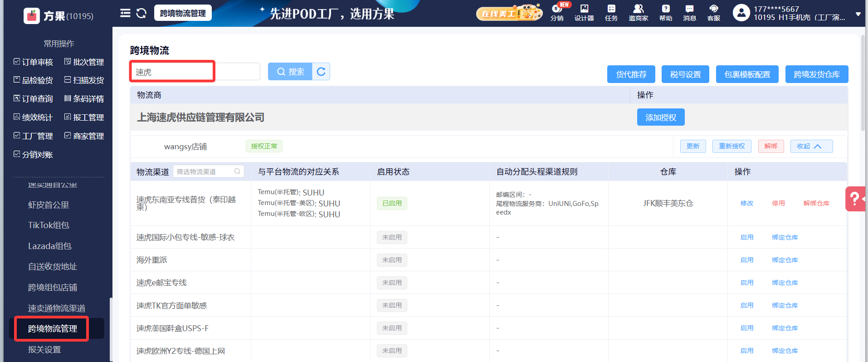
Task: Open TikTok组包 in the sidebar
Action: click(49, 225)
